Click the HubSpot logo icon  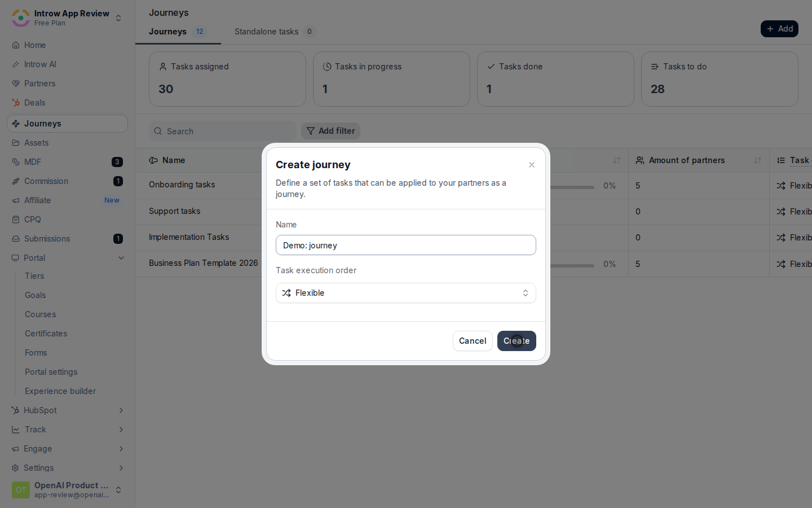(x=16, y=410)
